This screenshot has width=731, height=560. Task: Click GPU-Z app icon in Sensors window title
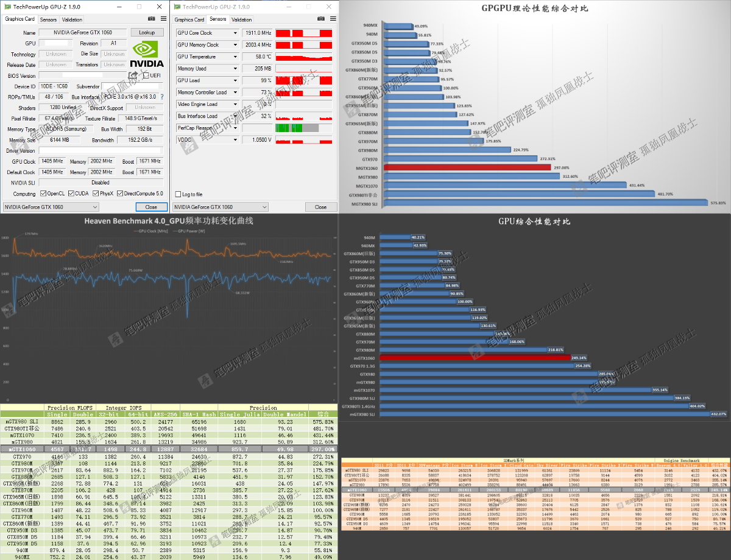[177, 7]
